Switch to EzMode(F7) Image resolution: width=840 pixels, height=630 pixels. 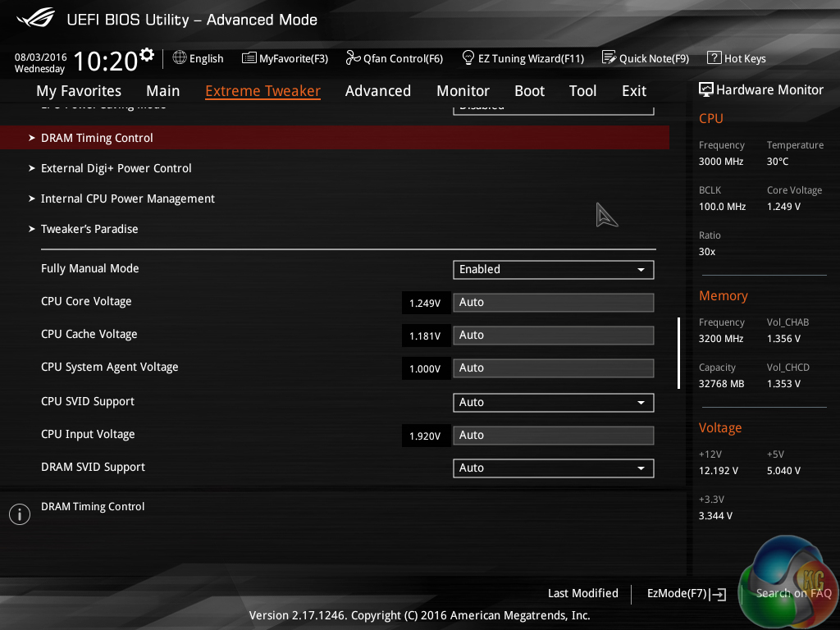(x=687, y=594)
